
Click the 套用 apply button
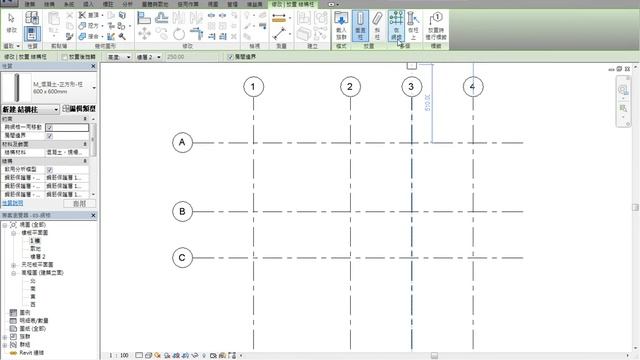click(x=80, y=203)
